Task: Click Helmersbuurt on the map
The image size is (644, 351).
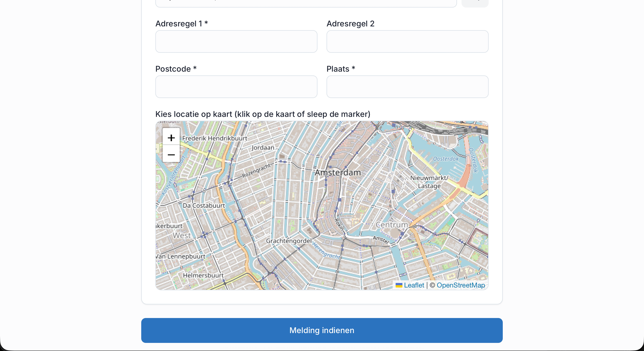Action: pyautogui.click(x=203, y=275)
